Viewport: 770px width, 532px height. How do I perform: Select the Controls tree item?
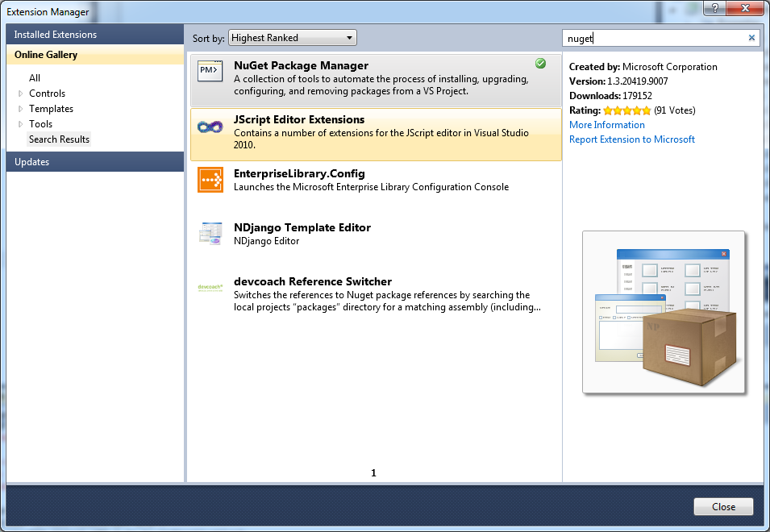(47, 94)
